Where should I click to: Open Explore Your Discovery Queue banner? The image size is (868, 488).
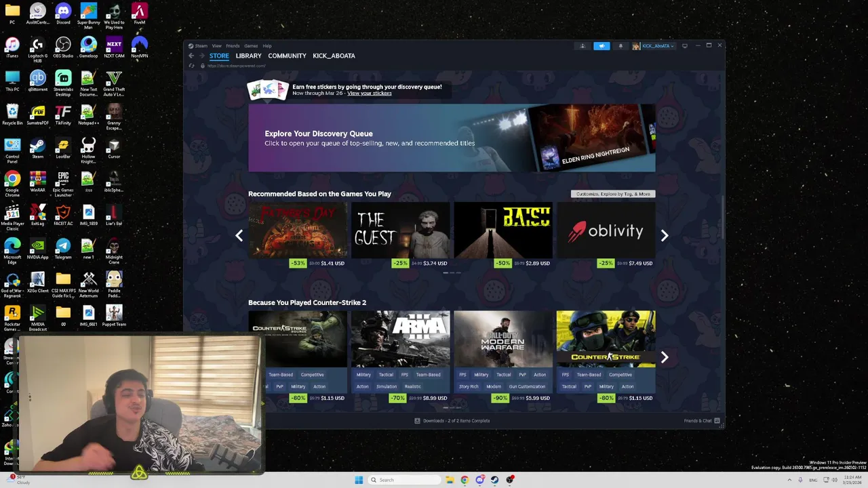coord(452,138)
